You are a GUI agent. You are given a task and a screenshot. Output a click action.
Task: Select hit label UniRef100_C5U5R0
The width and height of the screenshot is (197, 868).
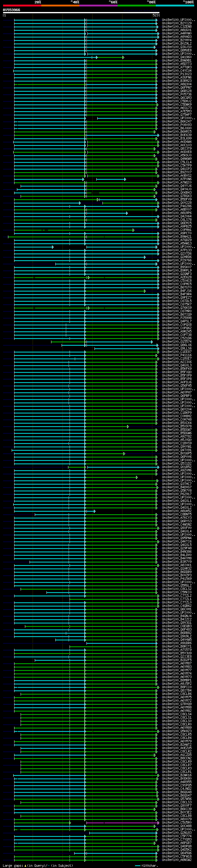pos(177,823)
